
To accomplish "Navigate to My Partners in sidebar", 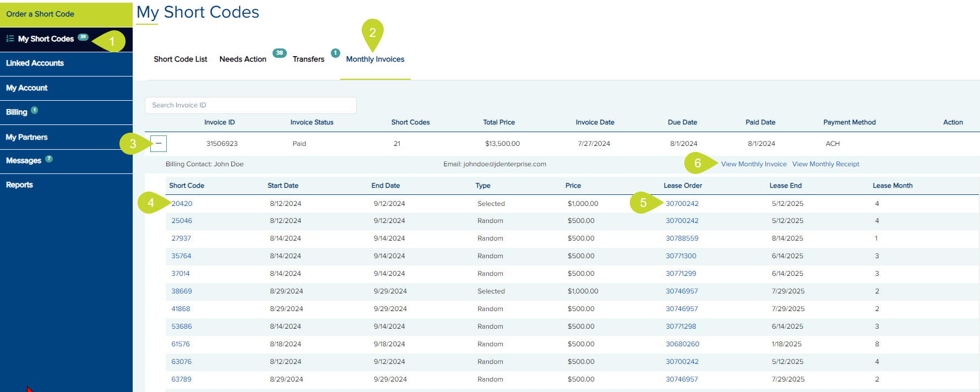I will [x=26, y=137].
